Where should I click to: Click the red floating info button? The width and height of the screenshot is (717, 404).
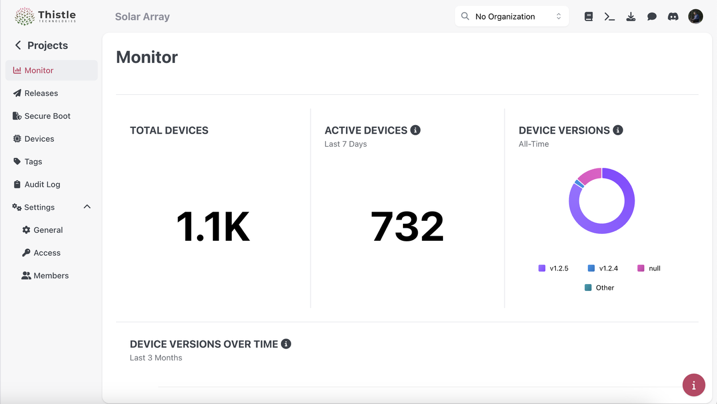click(693, 385)
